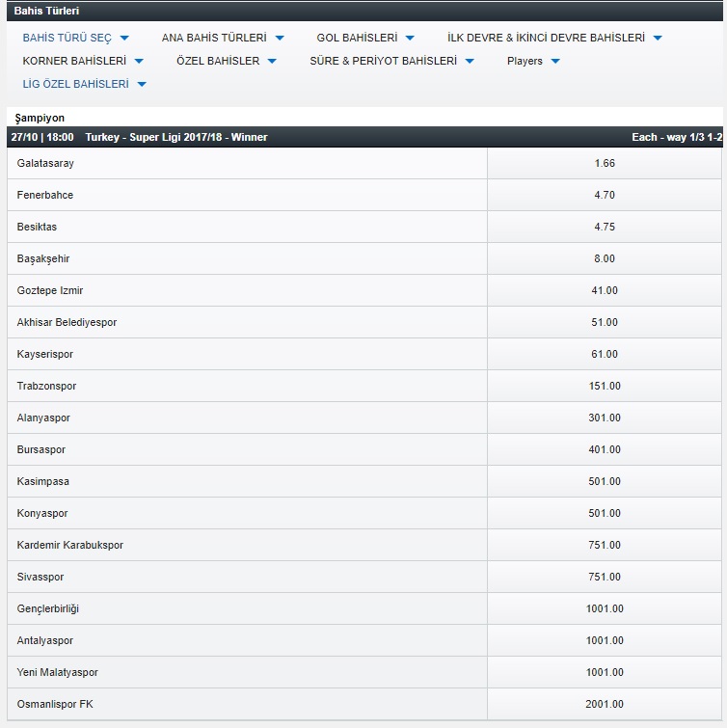Click the Kayserispor team name
This screenshot has height=728, width=727.
pyautogui.click(x=45, y=354)
